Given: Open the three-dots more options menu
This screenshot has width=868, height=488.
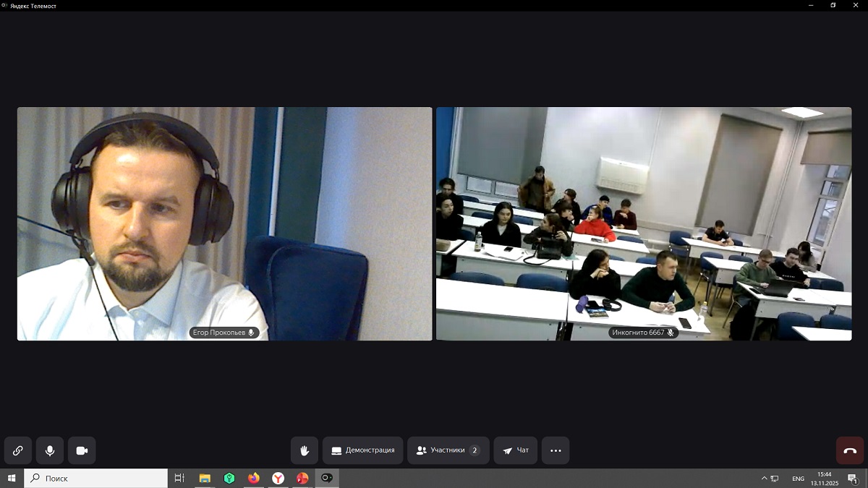Looking at the screenshot, I should pyautogui.click(x=556, y=450).
